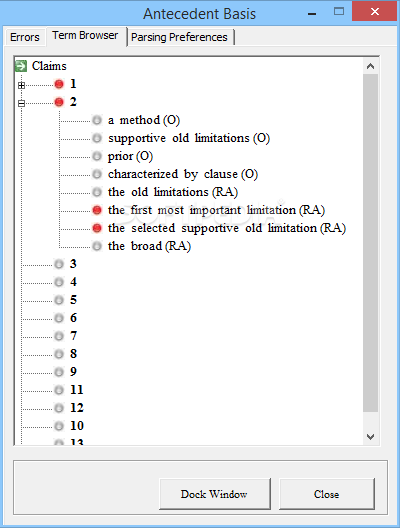Click the Close button at bottom
Image resolution: width=400 pixels, height=528 pixels.
pos(327,494)
